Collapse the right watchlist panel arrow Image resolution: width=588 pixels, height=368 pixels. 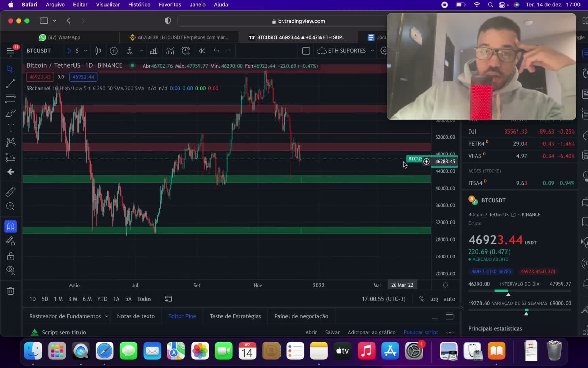[x=462, y=307]
